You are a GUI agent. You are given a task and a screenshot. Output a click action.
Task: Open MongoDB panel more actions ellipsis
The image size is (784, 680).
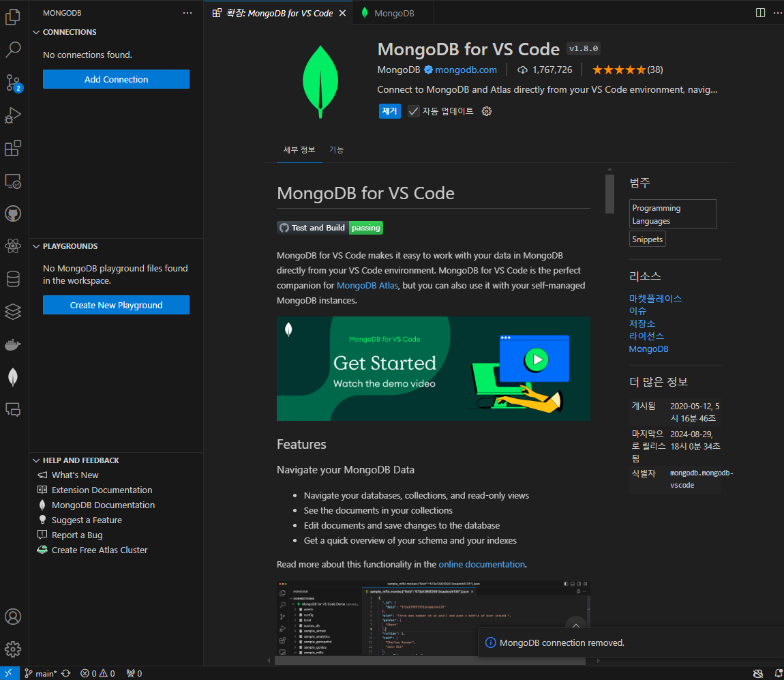pos(187,13)
